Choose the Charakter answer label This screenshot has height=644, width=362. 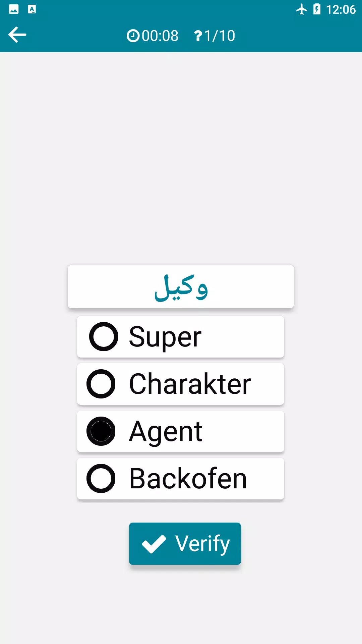(x=190, y=384)
